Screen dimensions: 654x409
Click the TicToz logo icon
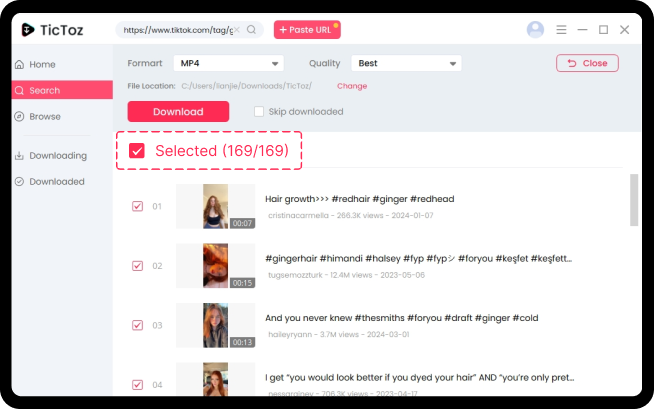(x=30, y=30)
